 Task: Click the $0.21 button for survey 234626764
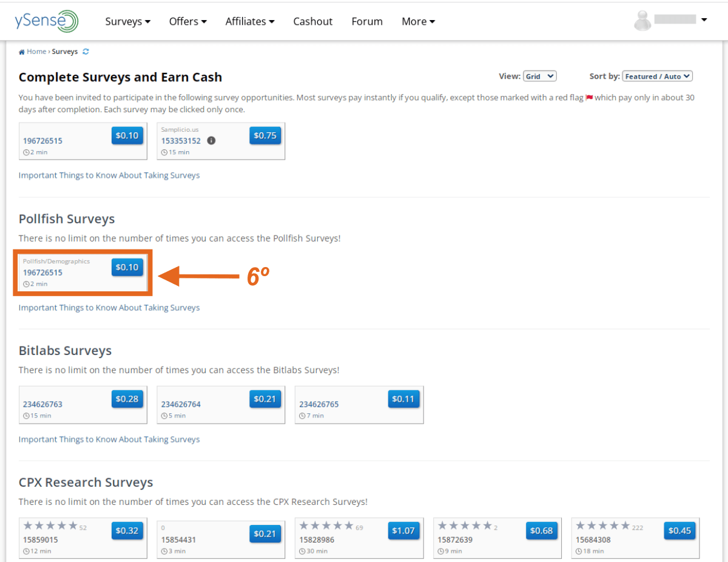(x=265, y=399)
